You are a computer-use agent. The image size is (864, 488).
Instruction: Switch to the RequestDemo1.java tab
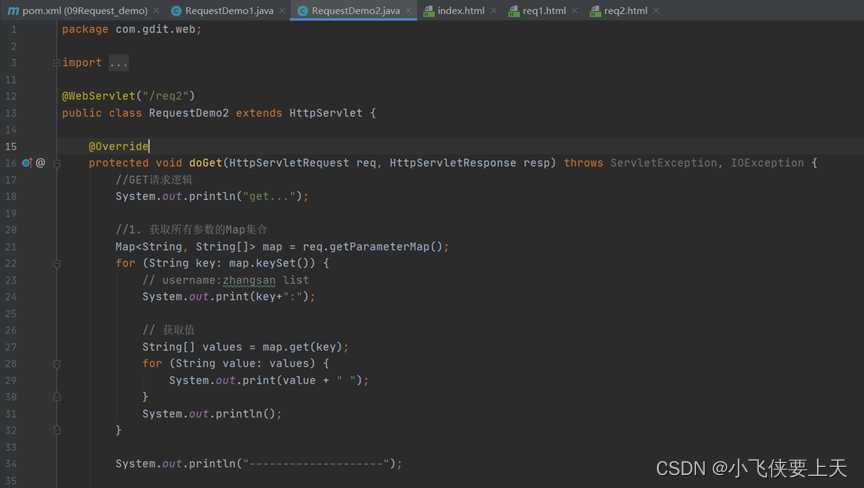click(x=229, y=11)
